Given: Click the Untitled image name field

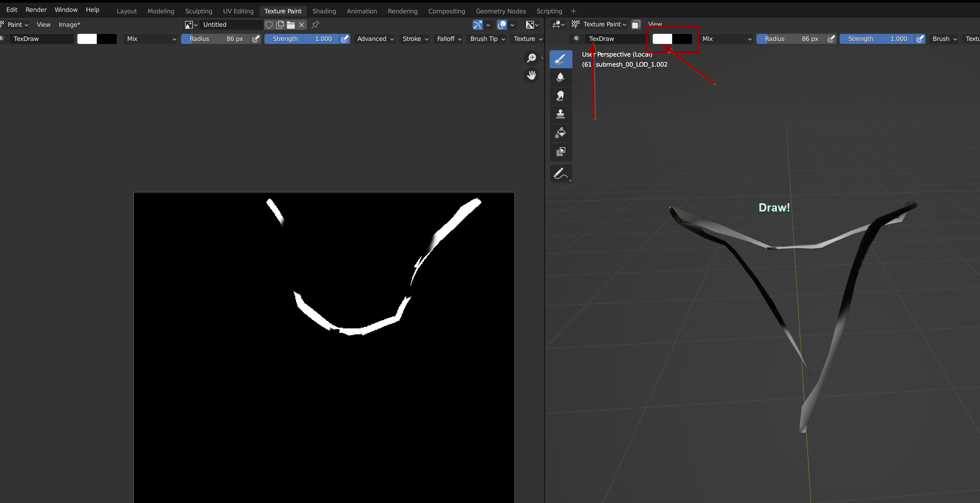Looking at the screenshot, I should pyautogui.click(x=231, y=25).
